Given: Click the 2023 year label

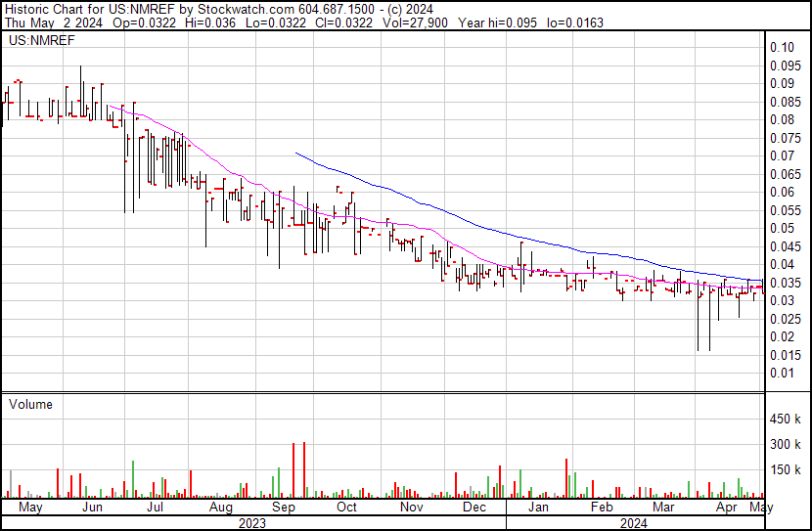Looking at the screenshot, I should pos(252,523).
